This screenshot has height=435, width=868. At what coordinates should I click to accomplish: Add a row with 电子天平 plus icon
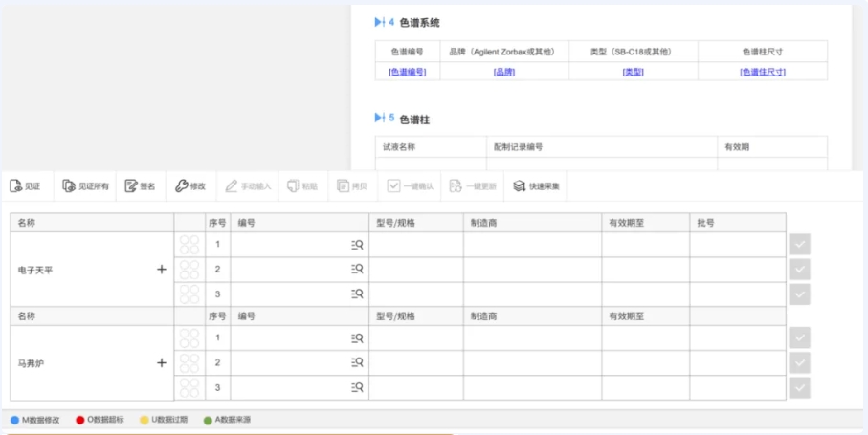point(162,270)
